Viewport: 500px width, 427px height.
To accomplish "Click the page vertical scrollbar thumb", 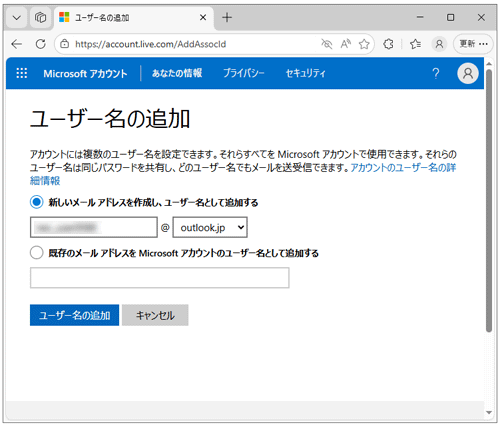I will (x=489, y=201).
